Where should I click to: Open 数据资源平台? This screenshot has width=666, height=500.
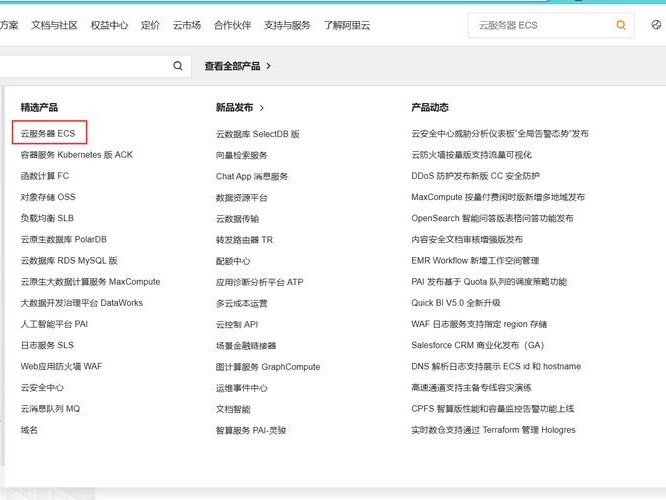tap(241, 198)
